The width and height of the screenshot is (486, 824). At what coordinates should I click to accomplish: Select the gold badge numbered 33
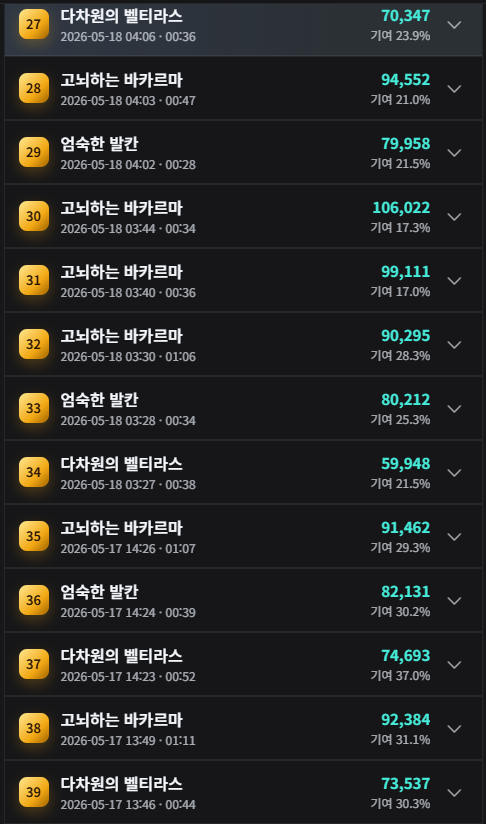[x=34, y=408]
